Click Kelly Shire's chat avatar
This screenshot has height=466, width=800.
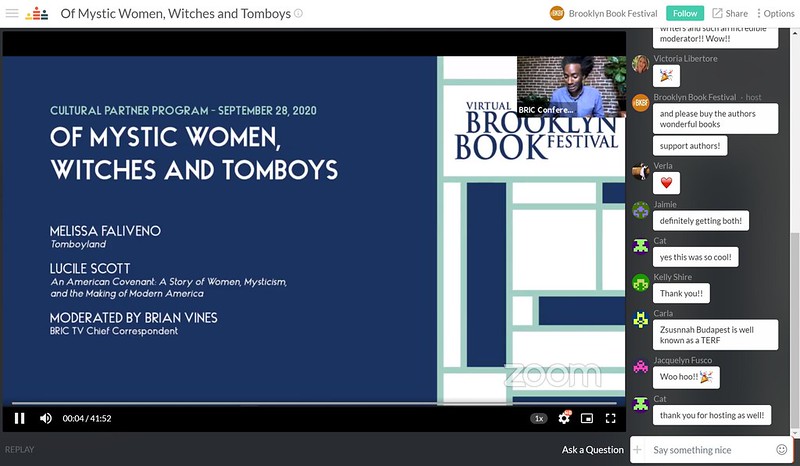pyautogui.click(x=640, y=282)
